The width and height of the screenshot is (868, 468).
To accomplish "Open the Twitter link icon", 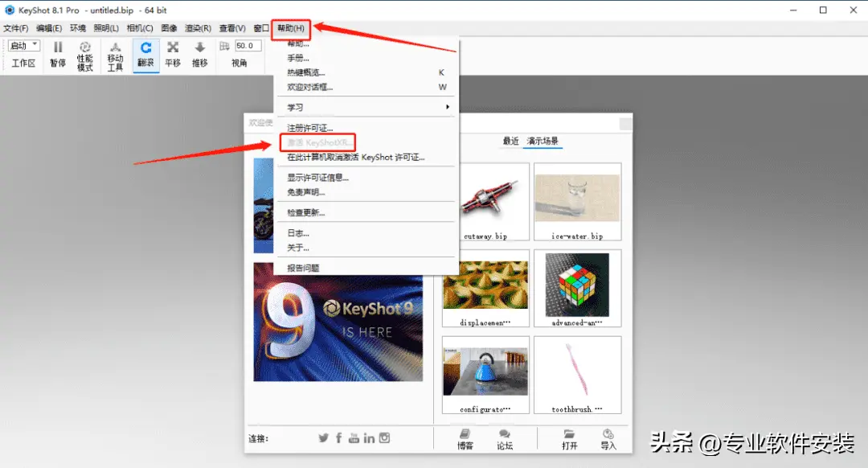I will pos(323,438).
